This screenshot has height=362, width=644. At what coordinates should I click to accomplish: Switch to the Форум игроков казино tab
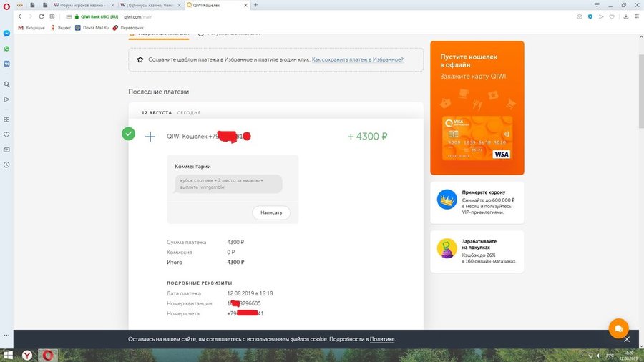pyautogui.click(x=80, y=4)
